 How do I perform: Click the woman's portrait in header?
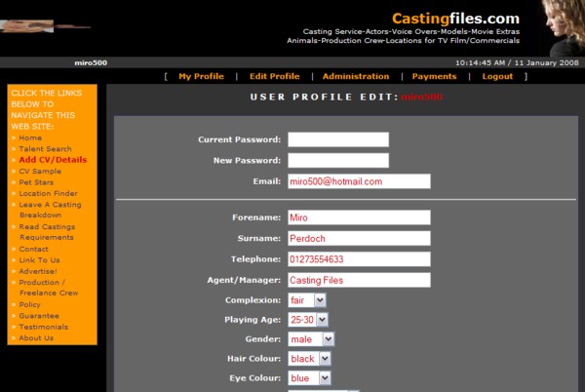pyautogui.click(x=564, y=28)
